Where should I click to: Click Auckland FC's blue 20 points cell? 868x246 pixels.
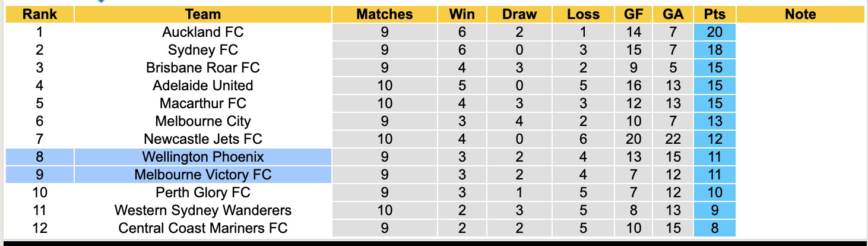coord(715,32)
